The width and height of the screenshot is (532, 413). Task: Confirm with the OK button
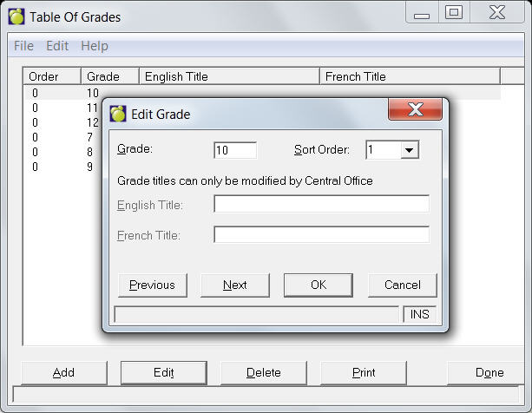pyautogui.click(x=318, y=285)
